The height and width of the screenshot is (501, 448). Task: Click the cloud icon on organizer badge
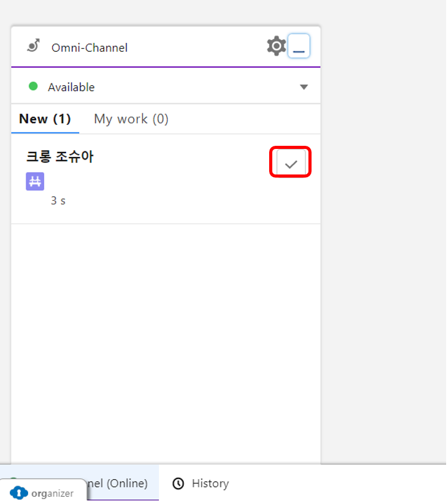[x=19, y=493]
